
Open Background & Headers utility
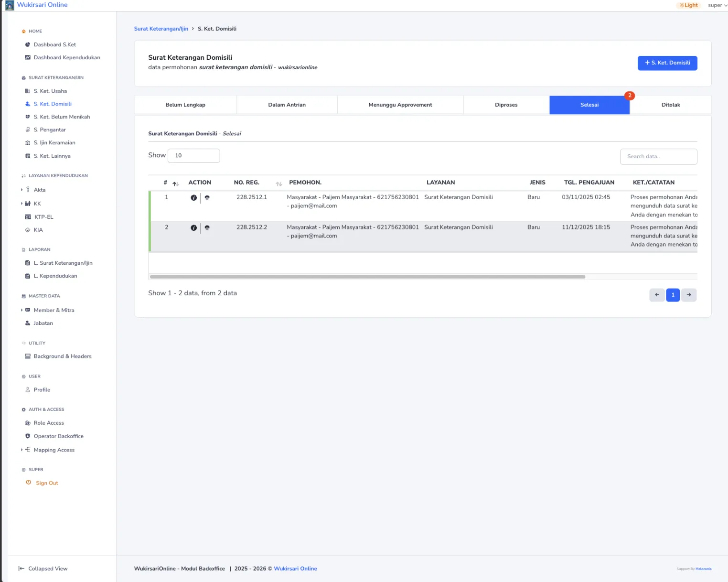click(x=62, y=356)
